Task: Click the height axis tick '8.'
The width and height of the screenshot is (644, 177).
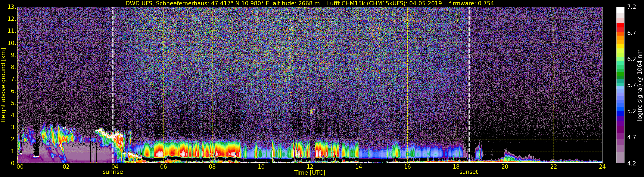Action: pyautogui.click(x=13, y=67)
